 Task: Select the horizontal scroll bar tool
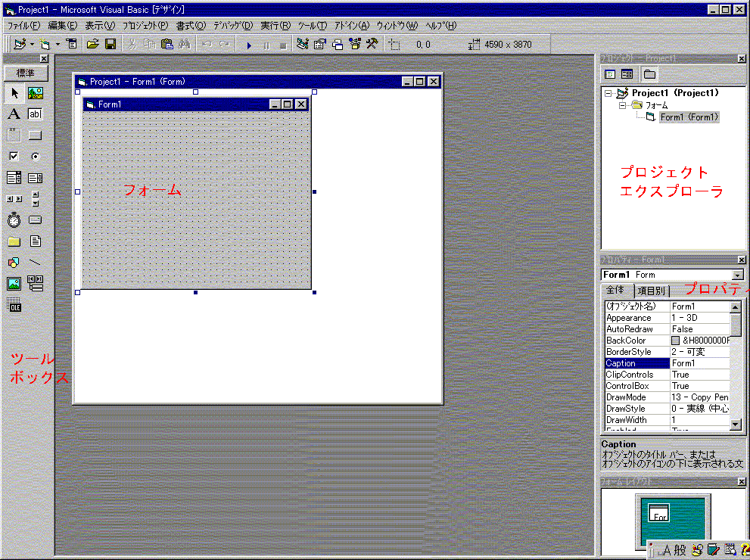point(14,199)
